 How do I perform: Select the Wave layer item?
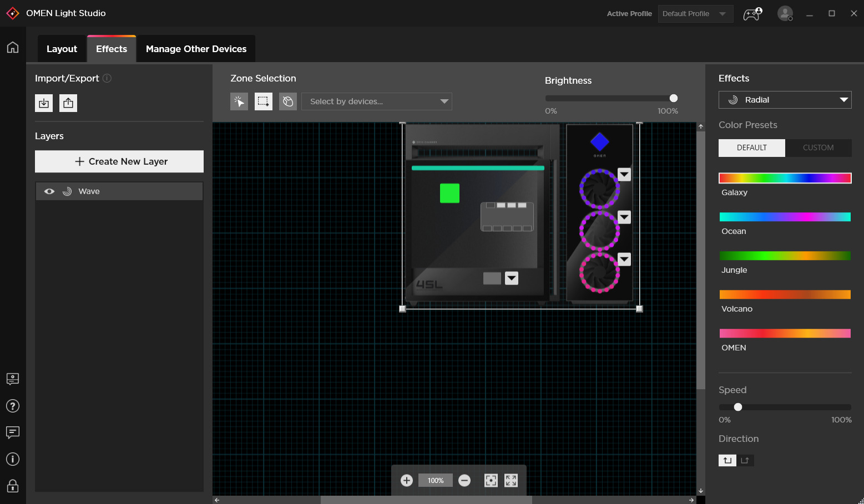(119, 191)
